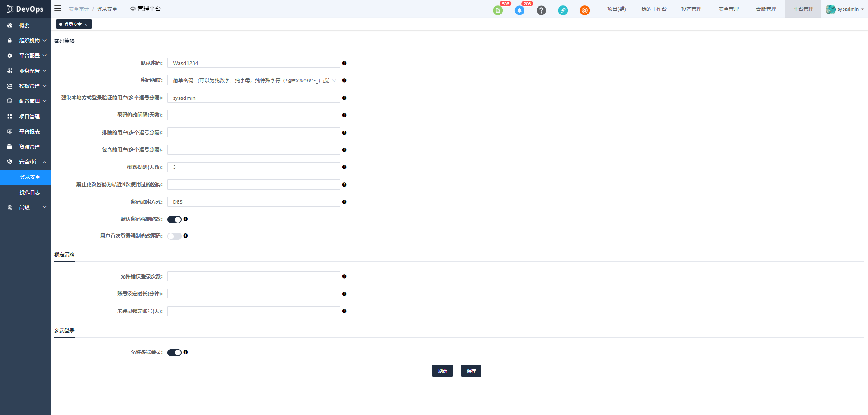The image size is (868, 415).
Task: Click the question mark help icon
Action: point(541,10)
